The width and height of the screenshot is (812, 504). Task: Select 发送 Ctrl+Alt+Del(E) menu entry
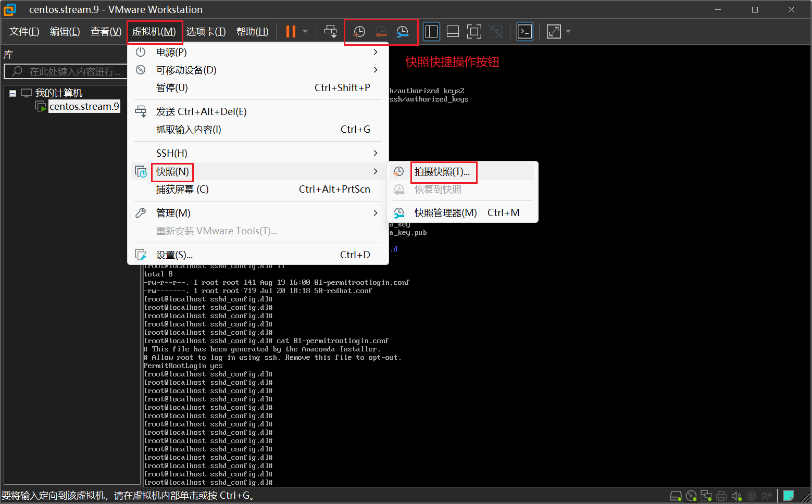(258, 112)
